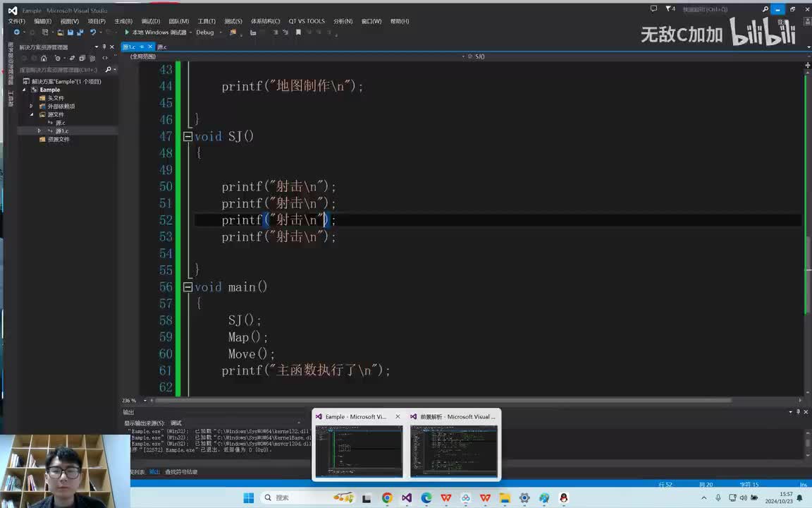The image size is (812, 508).
Task: Open the 工具(T) menu
Action: click(x=207, y=21)
